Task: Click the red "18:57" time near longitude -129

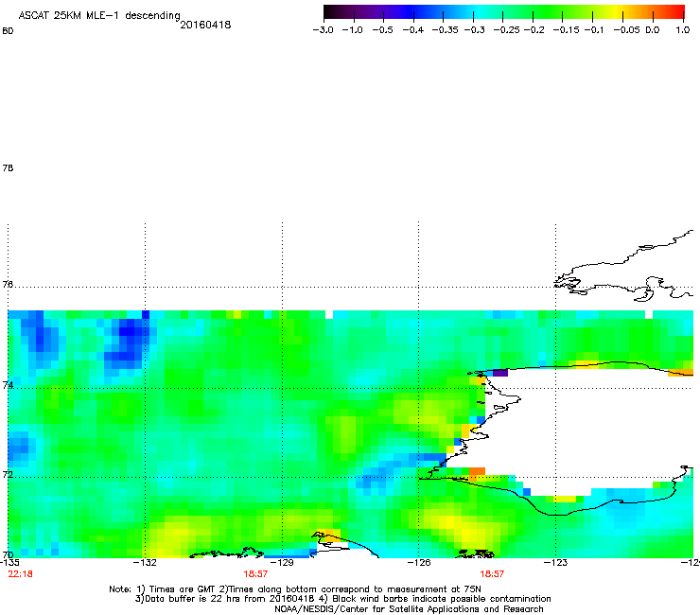Action: pyautogui.click(x=255, y=574)
